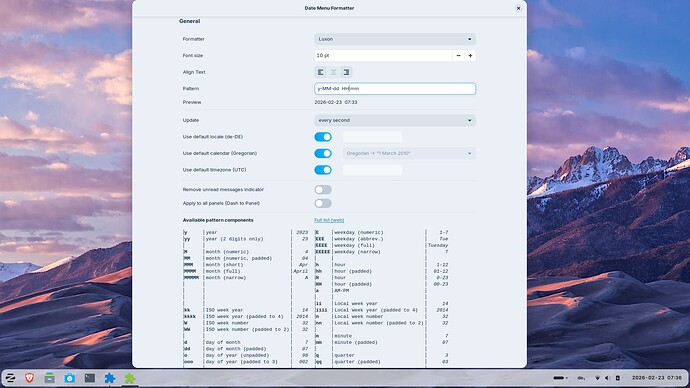Open the blue puzzle Extensions app

pyautogui.click(x=110, y=378)
